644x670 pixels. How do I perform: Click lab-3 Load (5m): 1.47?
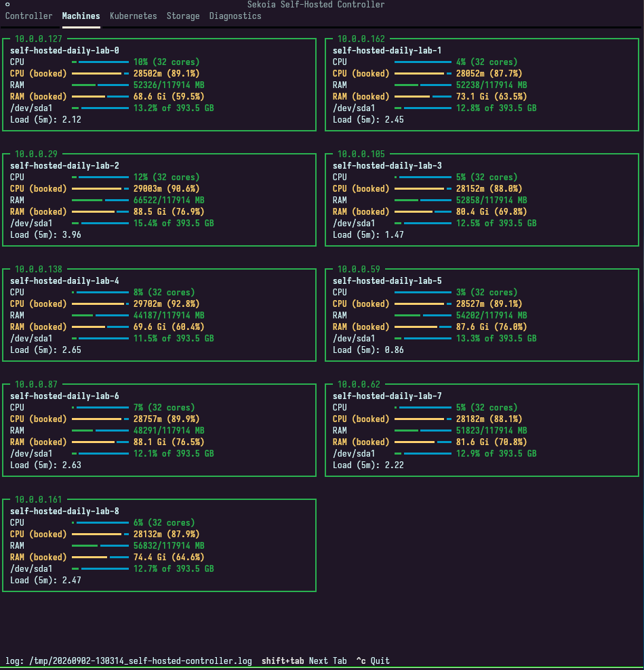[368, 234]
